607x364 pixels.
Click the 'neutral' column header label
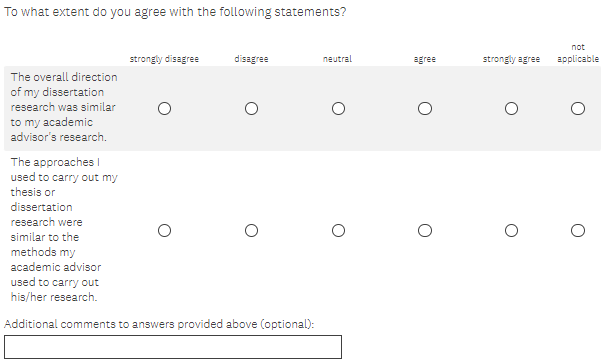click(338, 59)
